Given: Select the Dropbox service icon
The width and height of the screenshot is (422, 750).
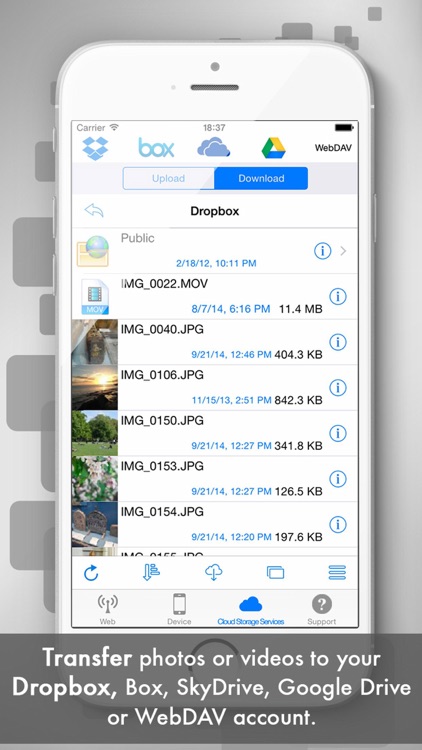Looking at the screenshot, I should (95, 148).
